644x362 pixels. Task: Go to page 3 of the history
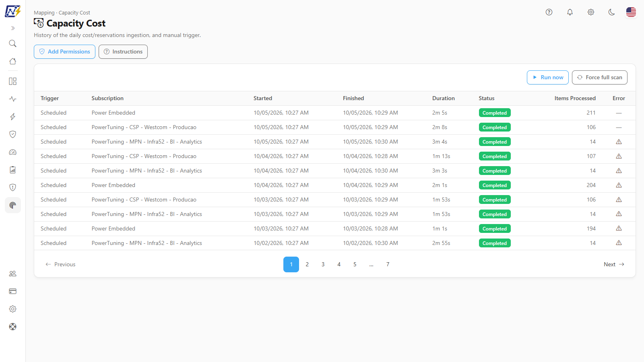323,264
